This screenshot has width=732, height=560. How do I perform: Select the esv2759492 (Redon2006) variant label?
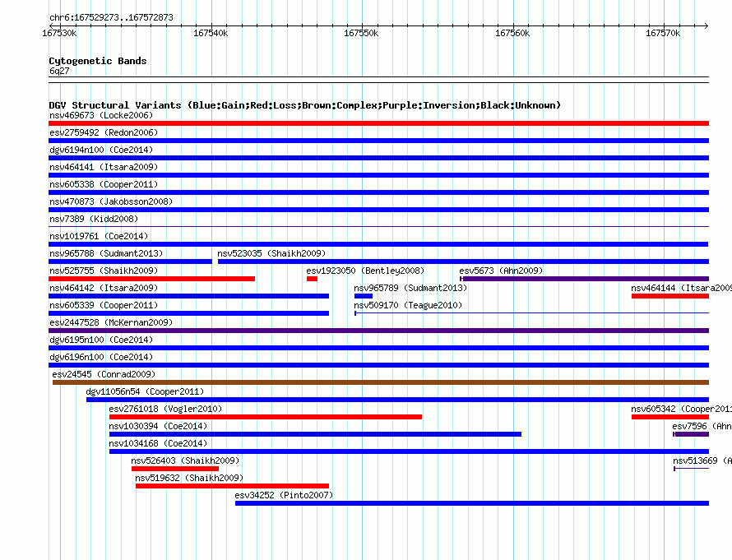(x=104, y=132)
